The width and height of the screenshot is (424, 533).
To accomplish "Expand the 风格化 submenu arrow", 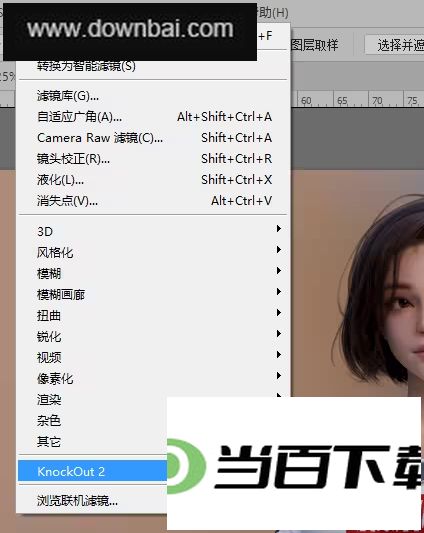I will click(279, 250).
